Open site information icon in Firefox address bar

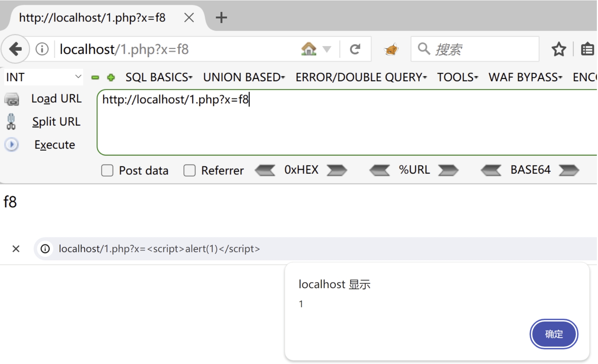42,49
